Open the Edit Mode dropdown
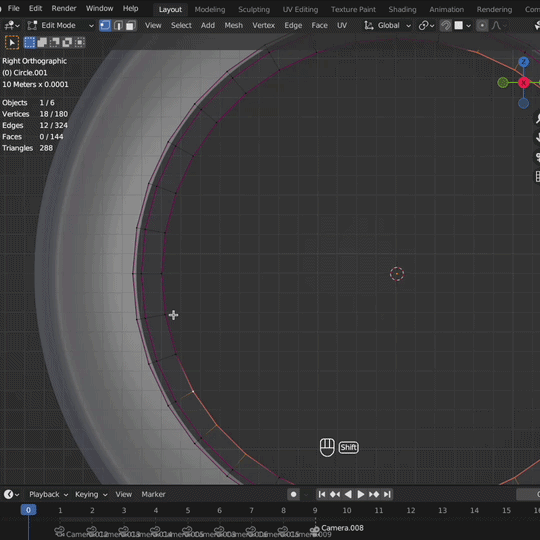540x540 pixels. point(61,25)
